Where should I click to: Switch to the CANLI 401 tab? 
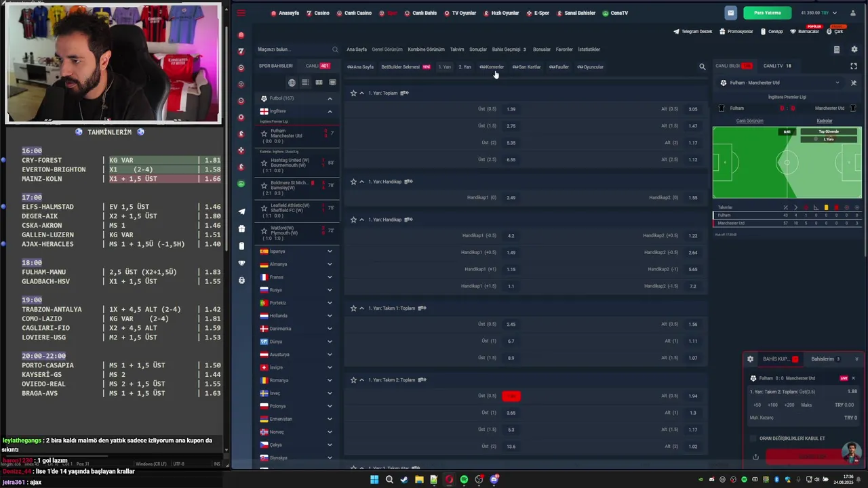[x=317, y=66]
